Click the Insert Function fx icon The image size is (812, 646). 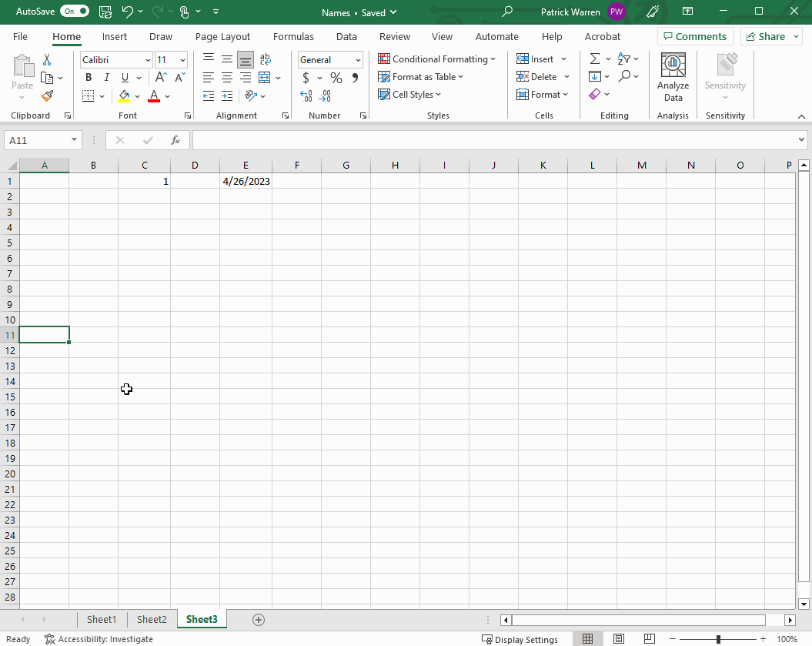click(x=175, y=140)
